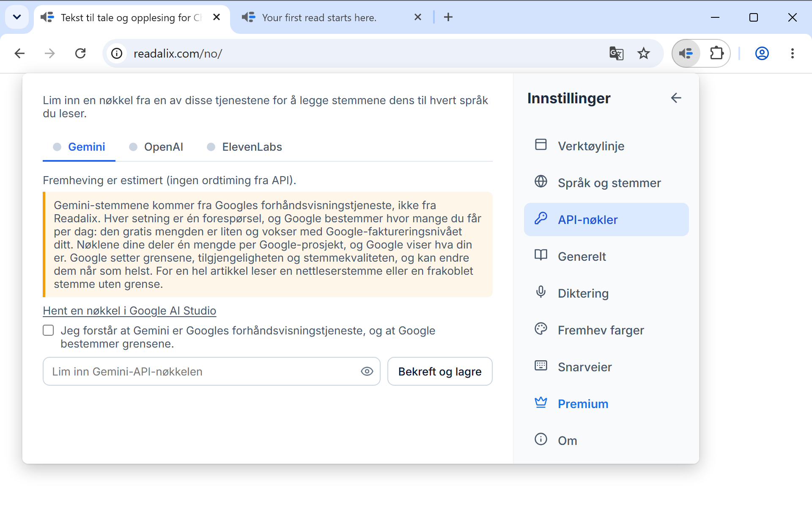The width and height of the screenshot is (812, 508).
Task: Select the API-nøkler key icon
Action: 540,218
